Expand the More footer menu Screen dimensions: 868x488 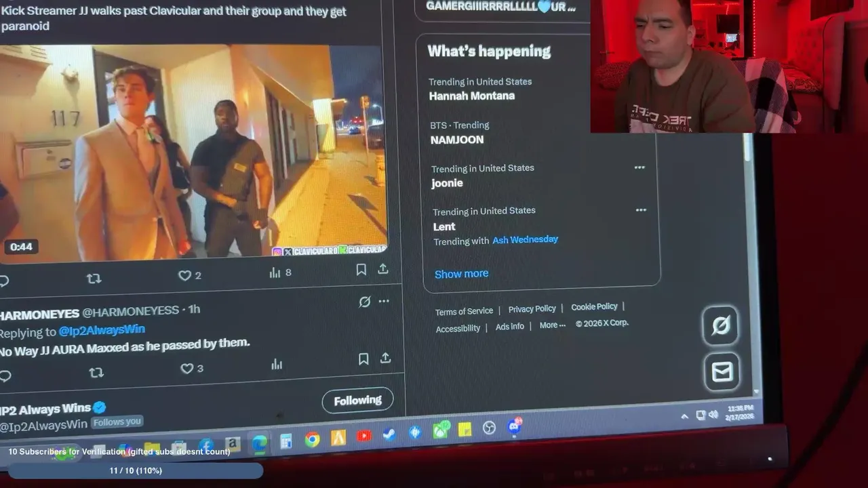[552, 325]
